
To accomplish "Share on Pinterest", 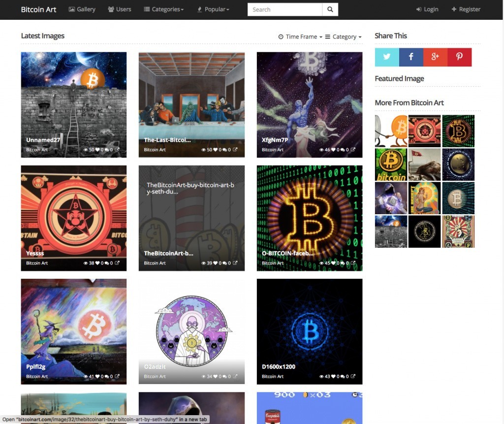I will [x=459, y=57].
